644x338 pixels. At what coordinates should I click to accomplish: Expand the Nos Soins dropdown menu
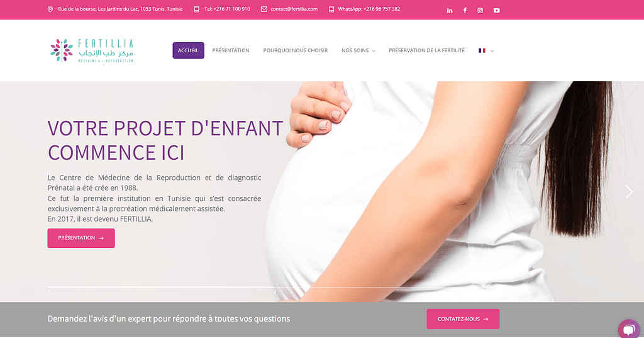pyautogui.click(x=358, y=50)
